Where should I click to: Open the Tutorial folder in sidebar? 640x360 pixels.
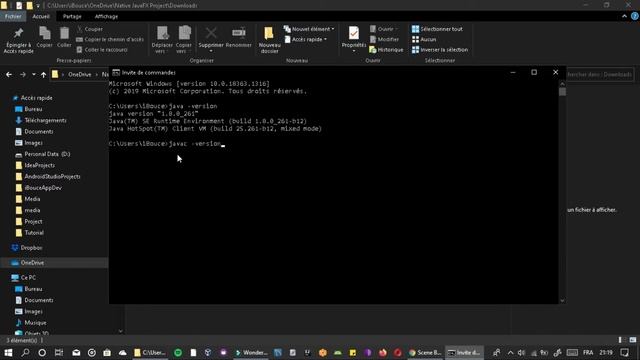coord(34,233)
